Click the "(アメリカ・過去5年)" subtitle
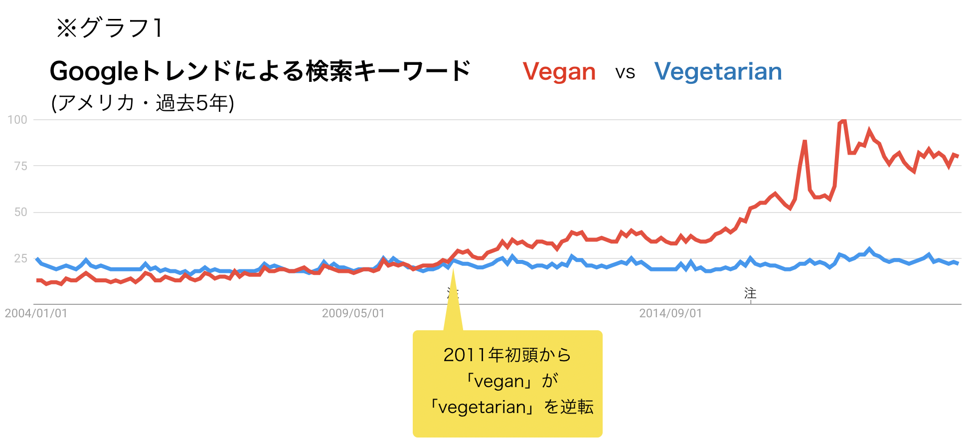980x443 pixels. tap(143, 103)
